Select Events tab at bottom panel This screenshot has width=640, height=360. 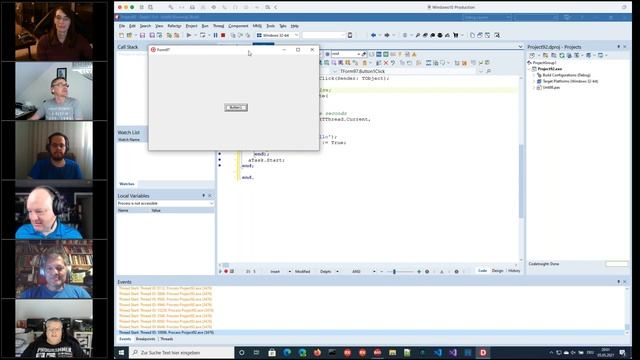(x=125, y=339)
